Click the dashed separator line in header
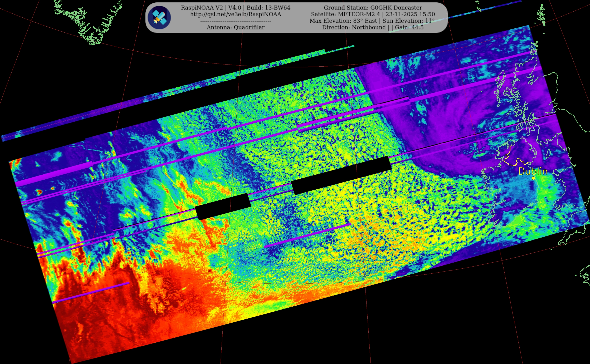This screenshot has height=364, width=590. click(x=236, y=21)
